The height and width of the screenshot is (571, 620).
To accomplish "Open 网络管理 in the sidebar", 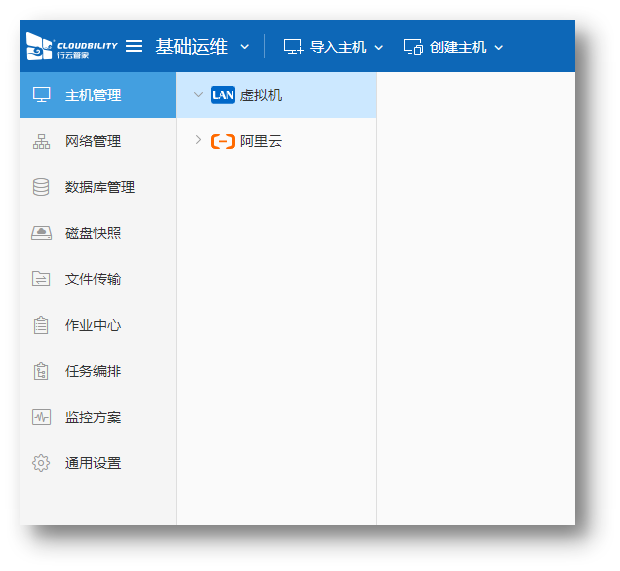I will pos(98,141).
